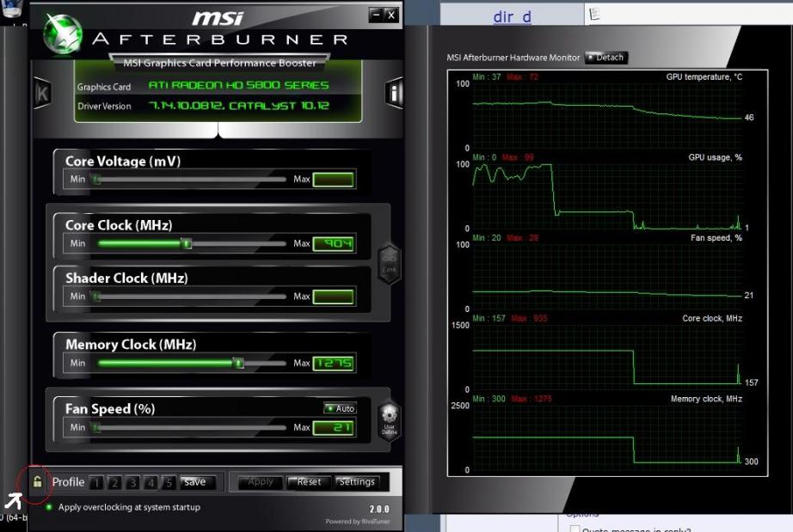Click the empty Core Voltage value field

[333, 180]
